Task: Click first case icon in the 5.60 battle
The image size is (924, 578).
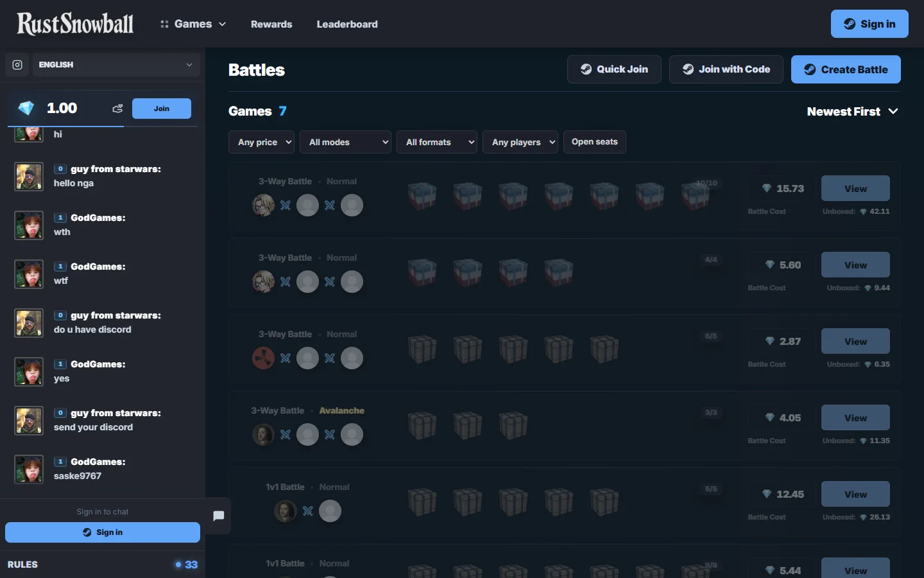Action: tap(422, 273)
